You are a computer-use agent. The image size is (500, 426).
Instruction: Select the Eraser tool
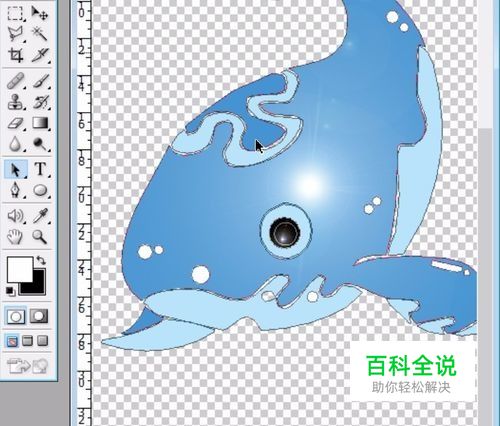coord(15,123)
